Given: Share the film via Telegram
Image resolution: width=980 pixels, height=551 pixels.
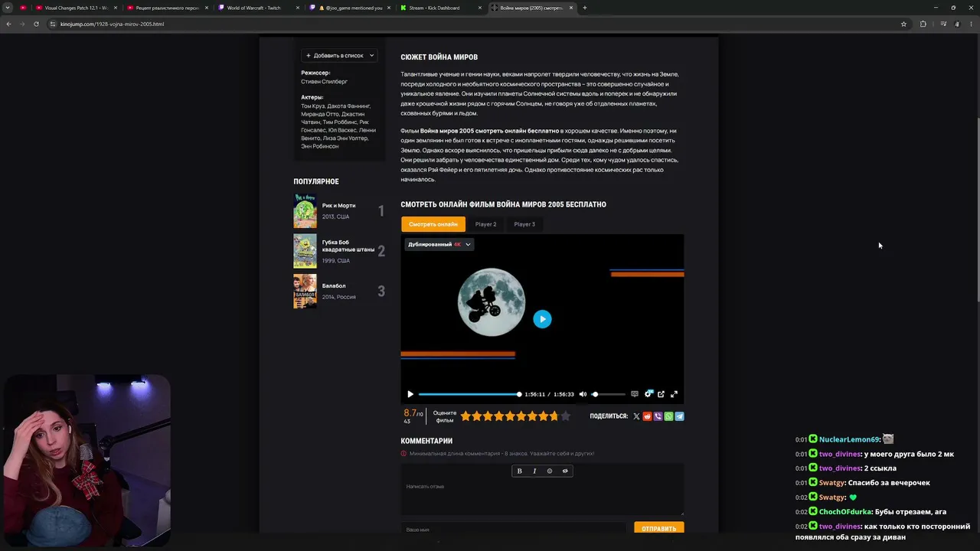Looking at the screenshot, I should [x=680, y=416].
